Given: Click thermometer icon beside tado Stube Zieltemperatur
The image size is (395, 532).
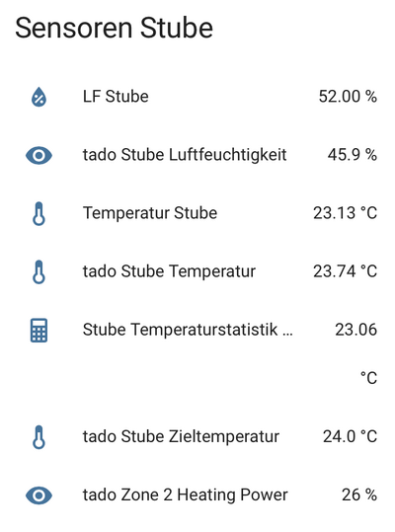Looking at the screenshot, I should [x=39, y=437].
